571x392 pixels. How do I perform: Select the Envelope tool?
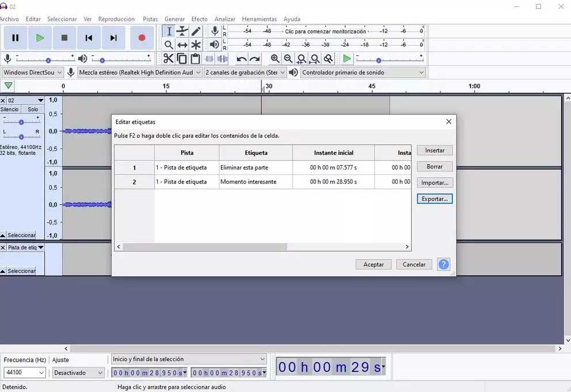pyautogui.click(x=182, y=32)
